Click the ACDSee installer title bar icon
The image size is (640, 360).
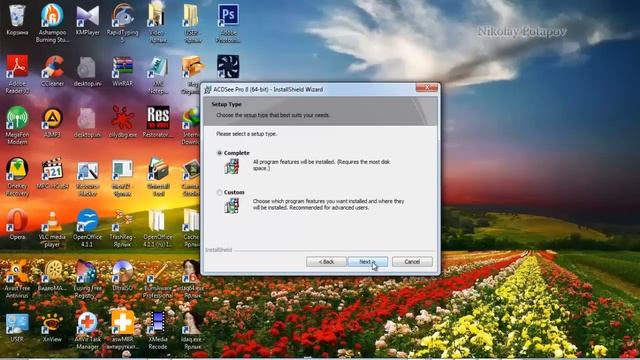(x=208, y=89)
